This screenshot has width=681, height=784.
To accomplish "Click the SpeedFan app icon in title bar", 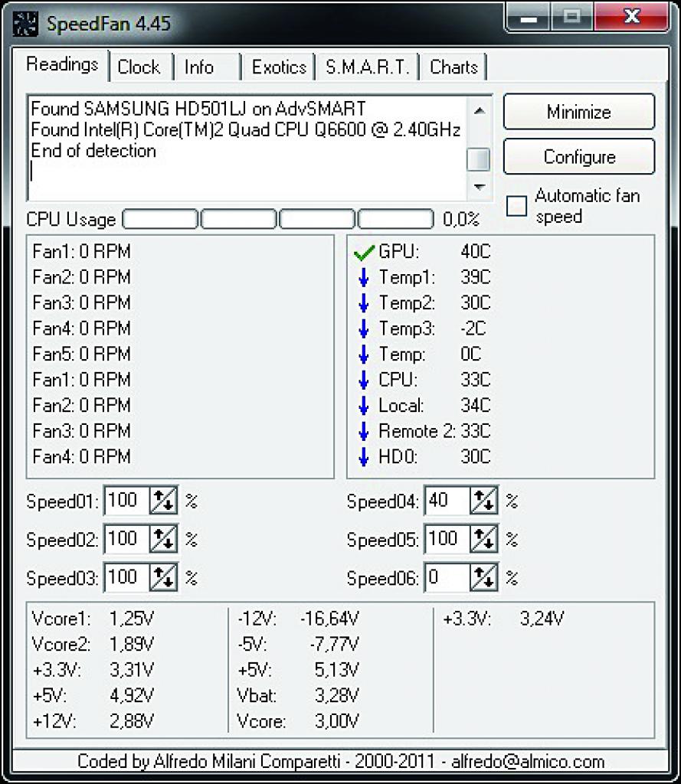I will 25,24.
